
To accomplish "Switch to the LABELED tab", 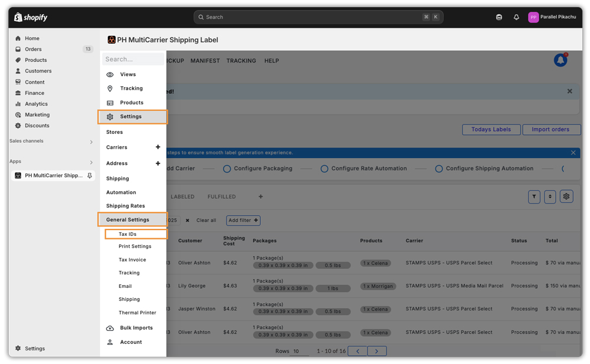I will click(x=182, y=197).
